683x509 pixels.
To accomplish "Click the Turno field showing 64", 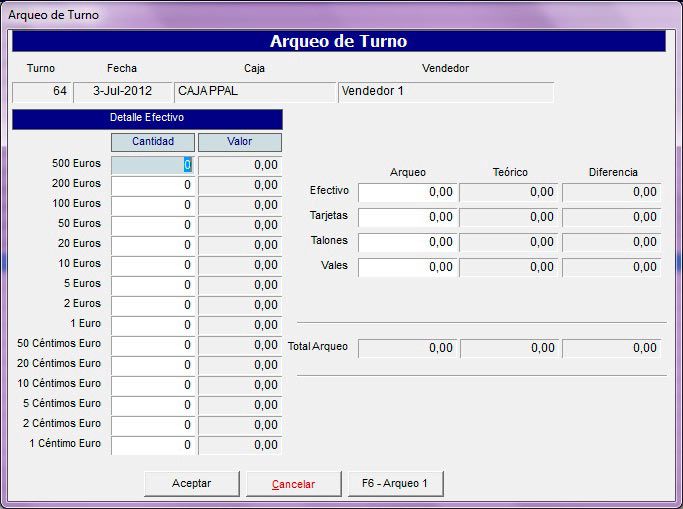I will pos(41,92).
